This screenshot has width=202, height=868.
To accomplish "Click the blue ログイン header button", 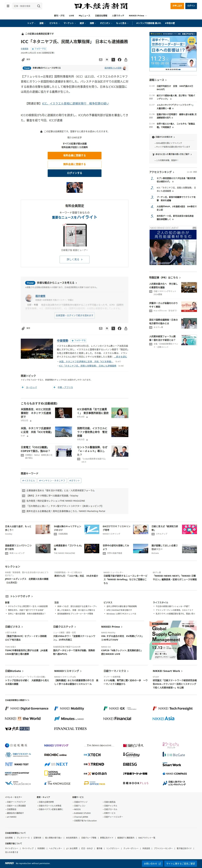I will click(x=191, y=6).
